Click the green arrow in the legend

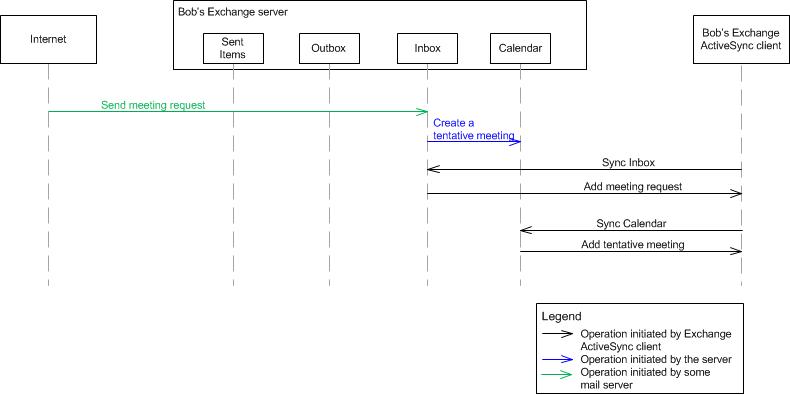pos(557,374)
